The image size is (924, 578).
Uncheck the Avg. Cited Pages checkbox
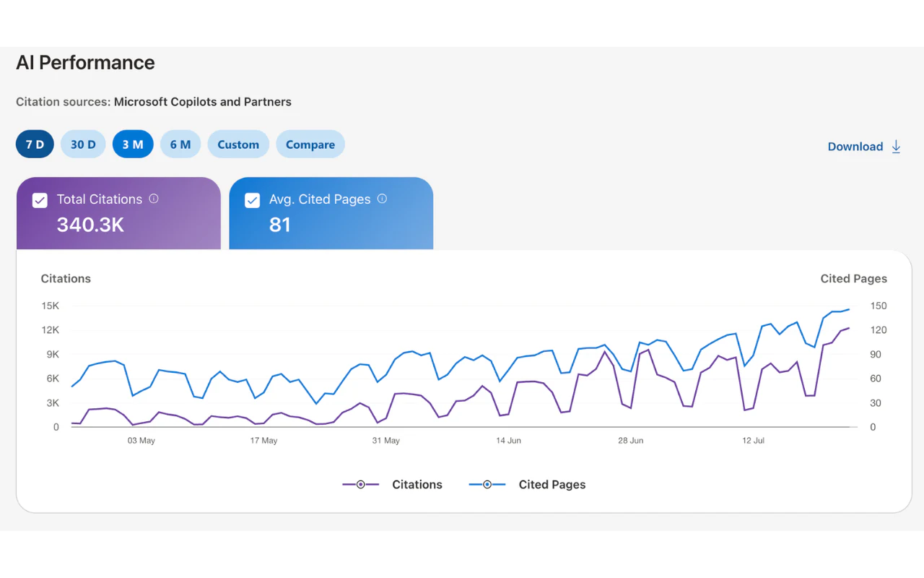(x=252, y=200)
